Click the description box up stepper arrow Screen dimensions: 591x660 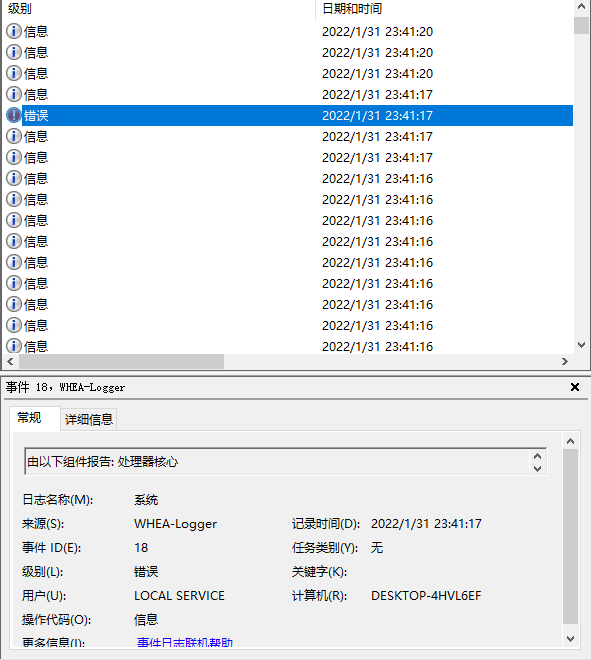coord(538,456)
